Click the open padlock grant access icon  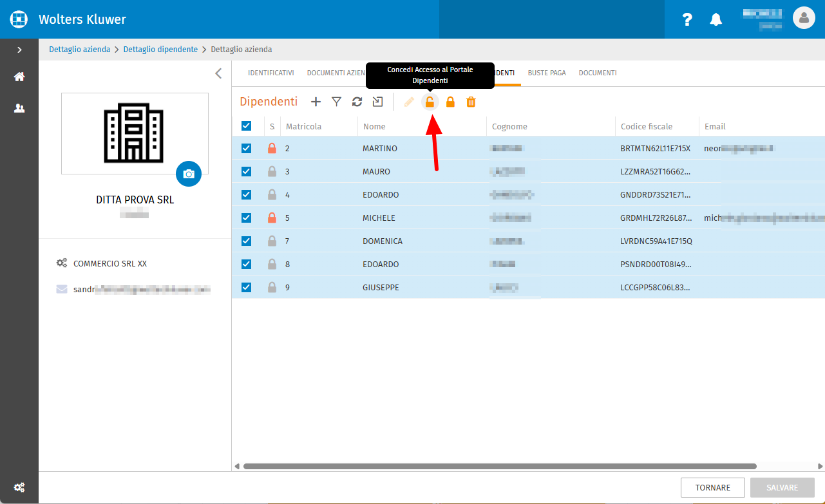[x=430, y=102]
